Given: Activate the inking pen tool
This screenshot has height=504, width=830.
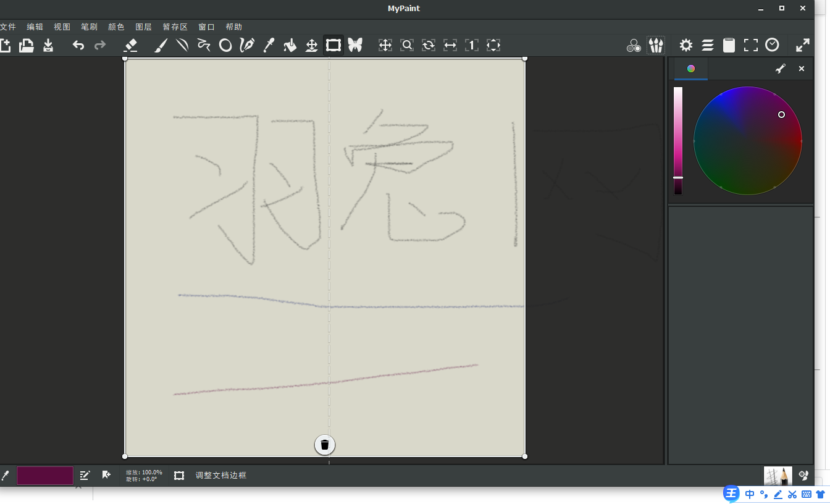Looking at the screenshot, I should click(x=247, y=45).
